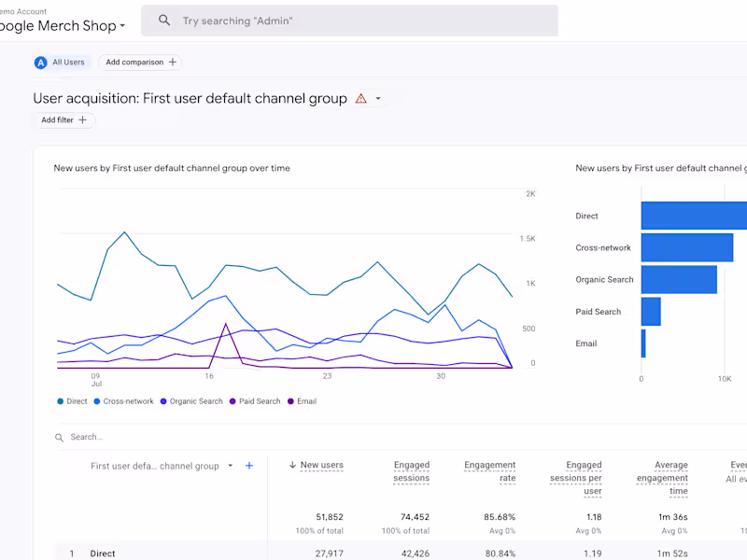Click the Add comparison button
The height and width of the screenshot is (560, 747).
139,63
